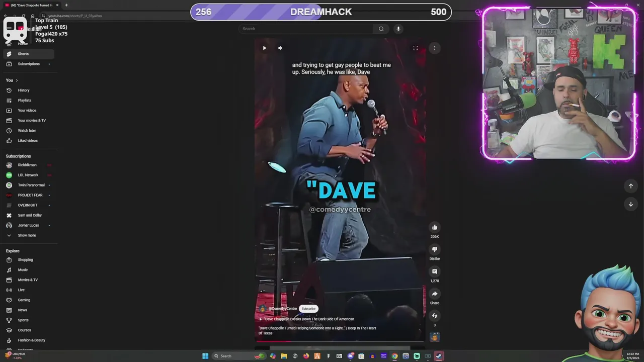Open a new browser tab

click(x=66, y=5)
